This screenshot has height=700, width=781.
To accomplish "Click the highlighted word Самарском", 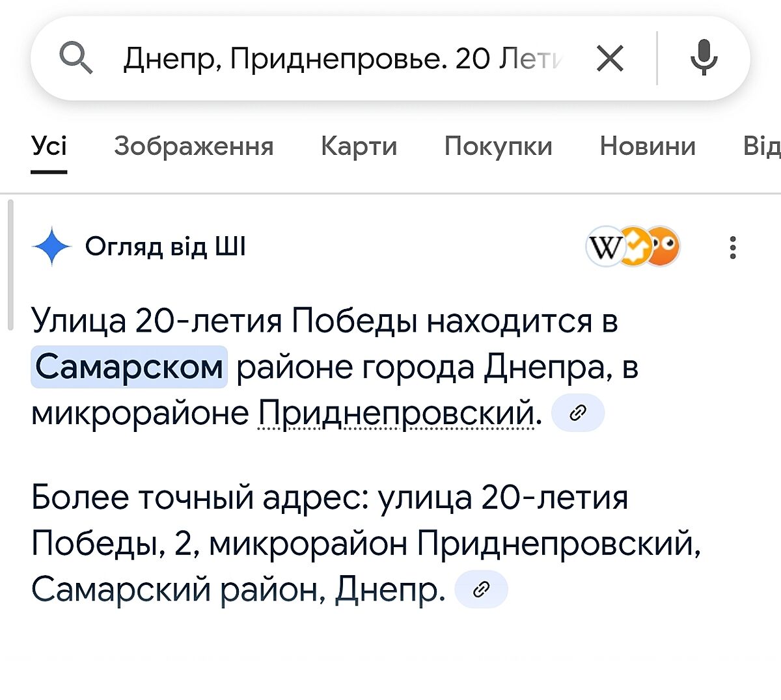I will [x=129, y=368].
